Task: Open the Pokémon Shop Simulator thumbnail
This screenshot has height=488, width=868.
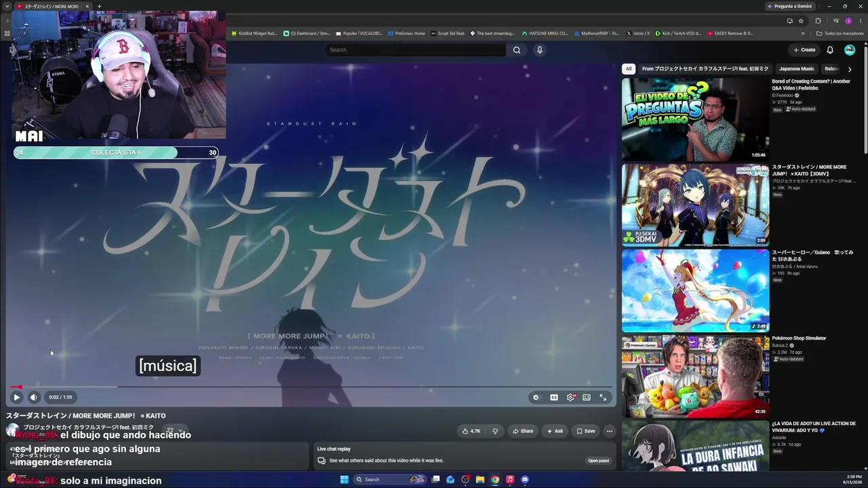Action: click(695, 376)
